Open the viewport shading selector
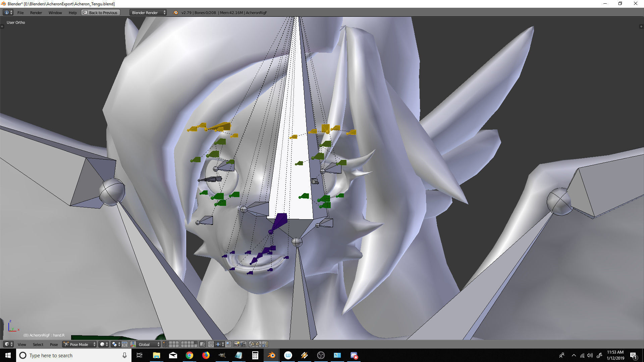 tap(104, 344)
